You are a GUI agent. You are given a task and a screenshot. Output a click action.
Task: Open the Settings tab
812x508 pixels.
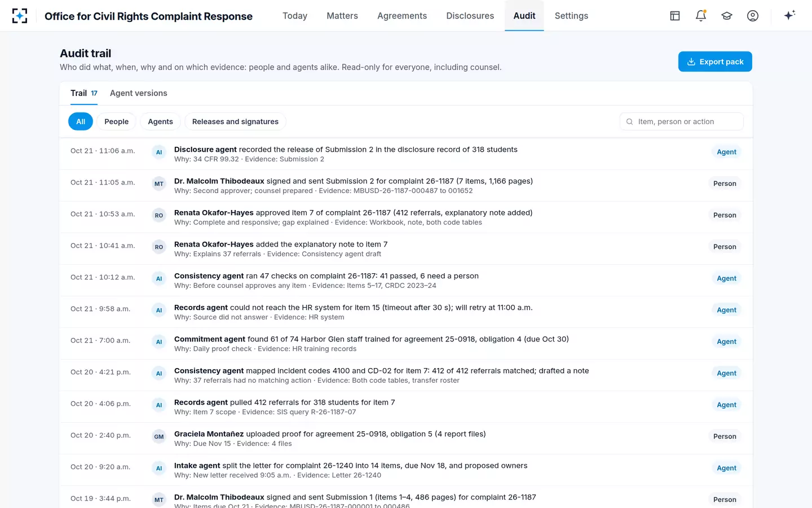click(x=571, y=16)
